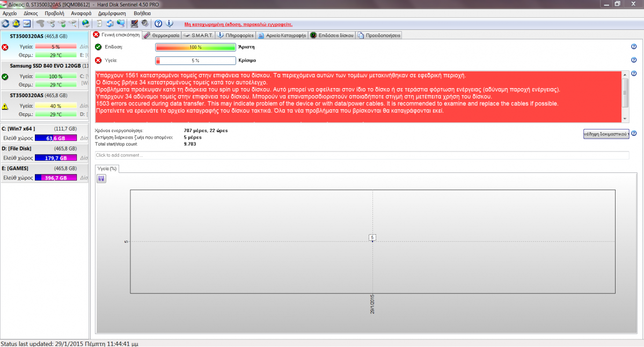This screenshot has height=347, width=644.
Task: Open the Προβολή menu
Action: 54,13
